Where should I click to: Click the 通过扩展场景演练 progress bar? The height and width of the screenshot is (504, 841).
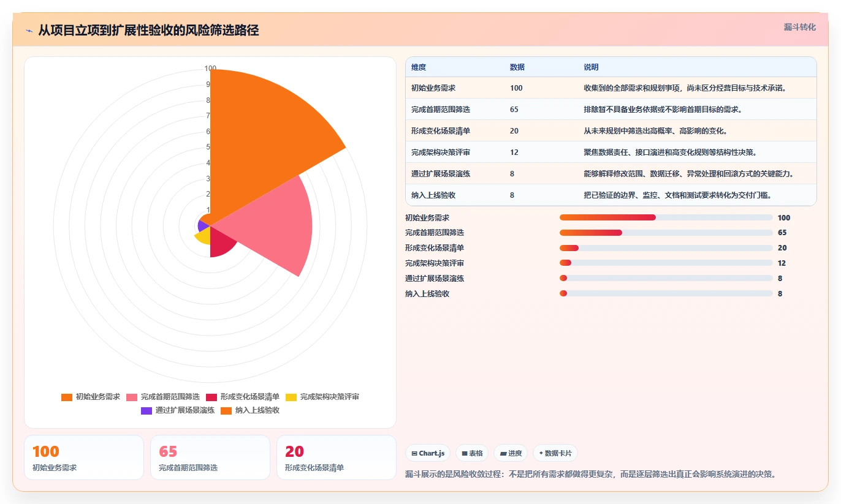tap(666, 279)
